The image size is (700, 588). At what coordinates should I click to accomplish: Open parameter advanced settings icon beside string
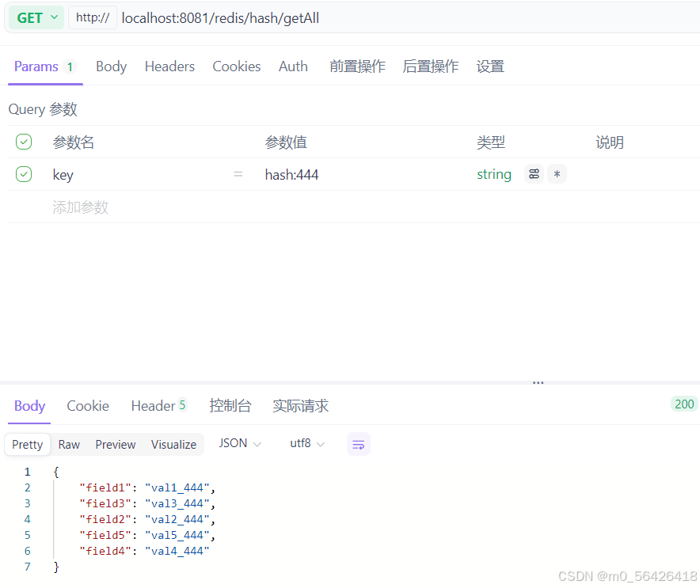coord(534,173)
